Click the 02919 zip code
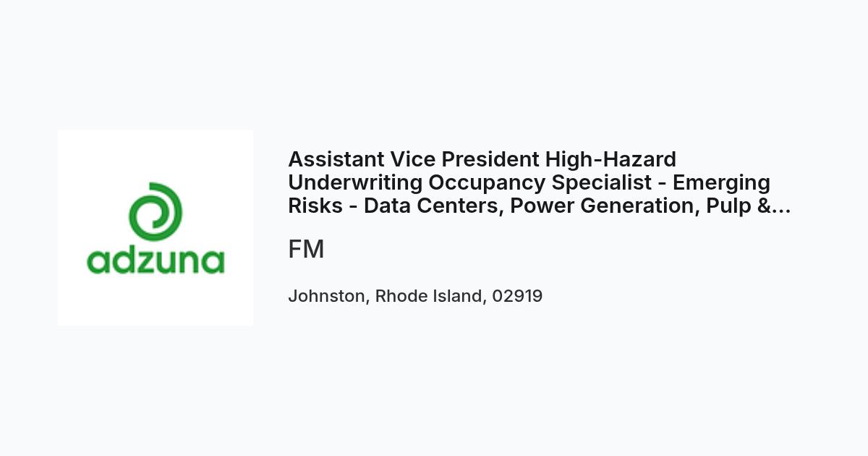 pos(517,296)
